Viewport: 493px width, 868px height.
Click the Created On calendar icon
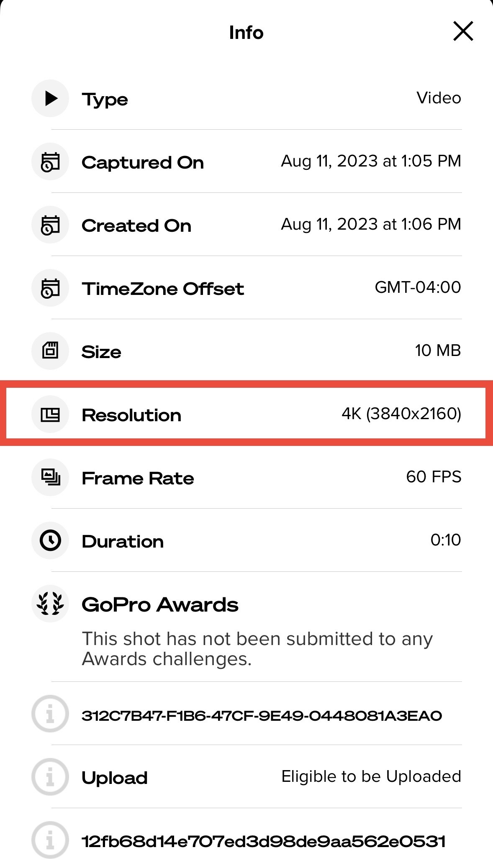[x=50, y=225]
